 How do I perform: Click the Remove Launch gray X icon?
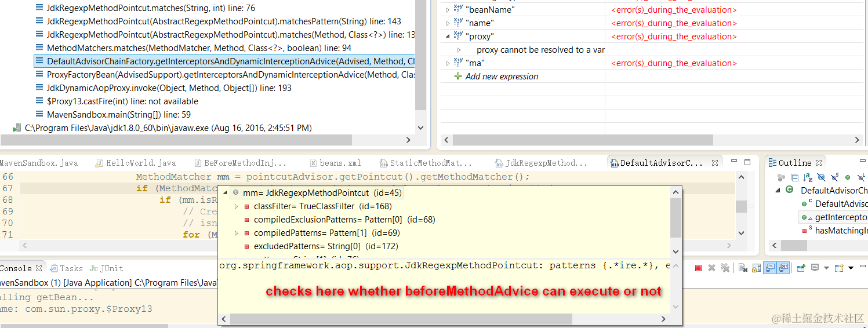[711, 268]
